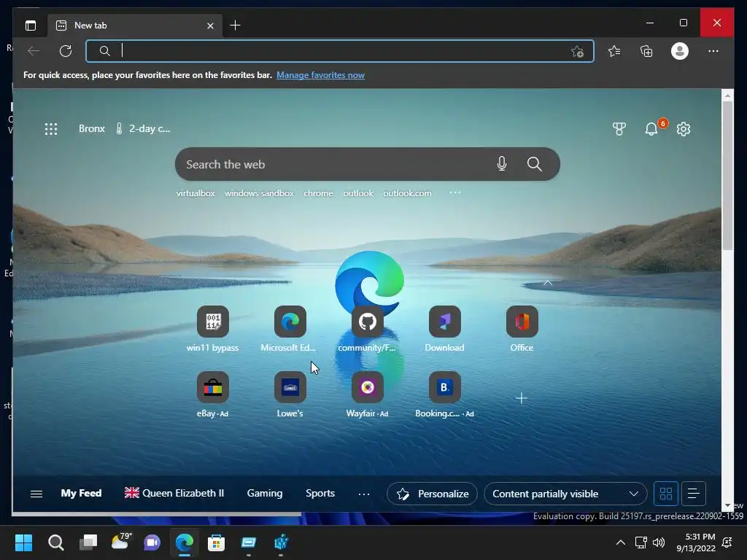747x560 pixels.
Task: Open win11 bypass quick link
Action: (212, 329)
